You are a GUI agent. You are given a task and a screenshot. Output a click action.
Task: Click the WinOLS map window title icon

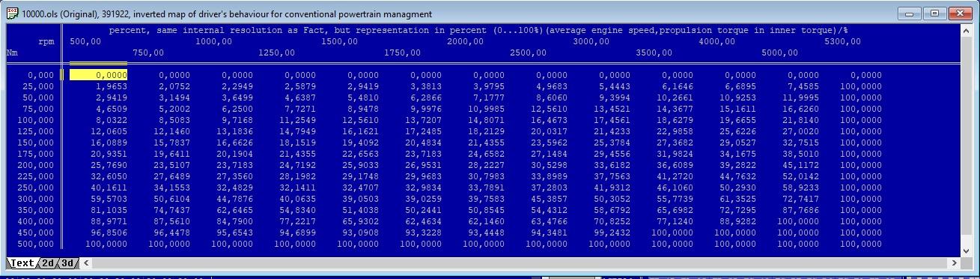point(12,13)
